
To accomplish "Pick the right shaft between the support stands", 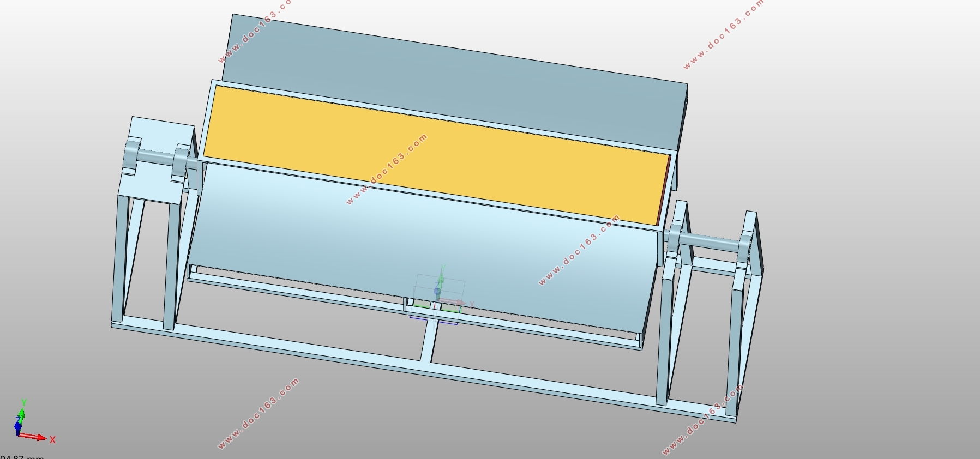I will [711, 241].
